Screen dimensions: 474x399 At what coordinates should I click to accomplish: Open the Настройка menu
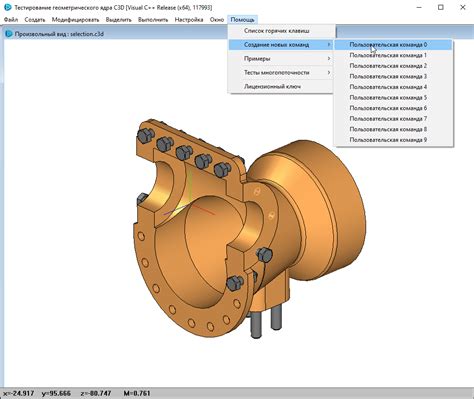tap(189, 20)
